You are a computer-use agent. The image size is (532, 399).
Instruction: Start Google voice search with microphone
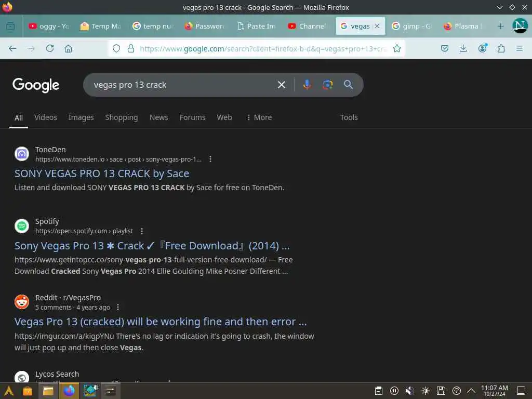(x=307, y=85)
